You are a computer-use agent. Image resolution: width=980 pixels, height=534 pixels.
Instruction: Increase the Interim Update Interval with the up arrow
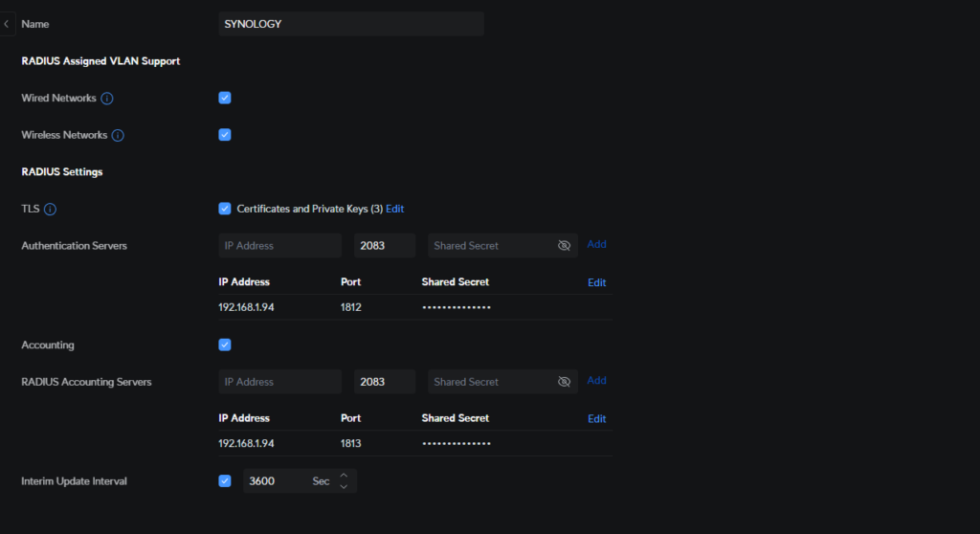click(x=344, y=476)
